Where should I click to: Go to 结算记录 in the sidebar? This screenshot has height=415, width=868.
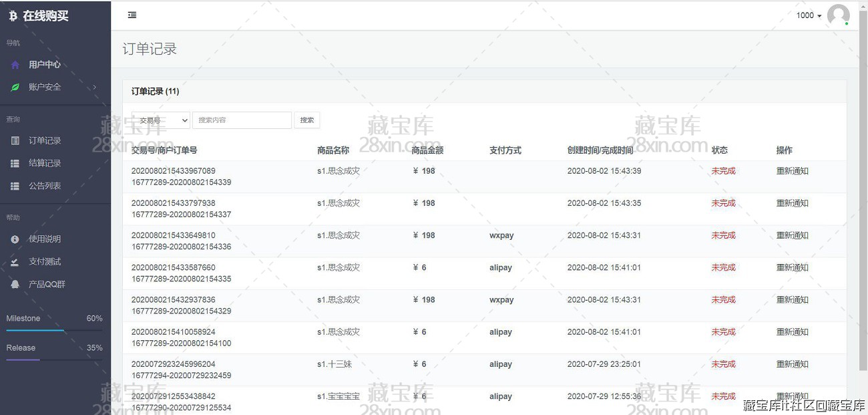[45, 164]
